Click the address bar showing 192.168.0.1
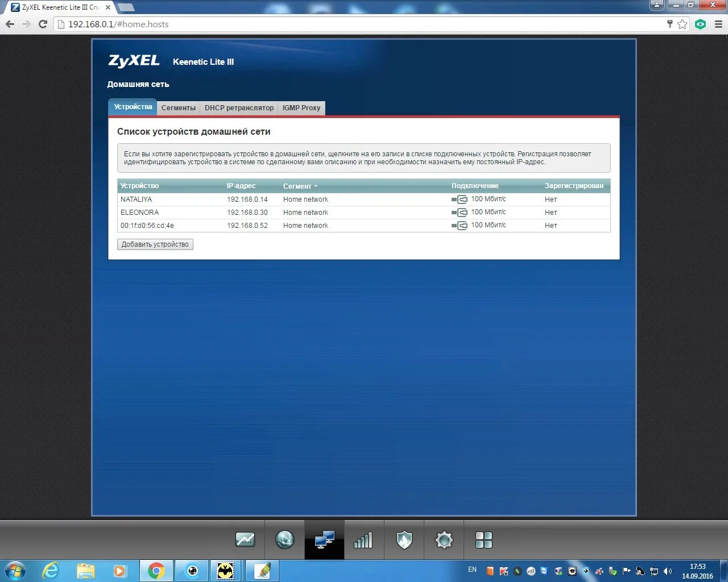 [364, 24]
